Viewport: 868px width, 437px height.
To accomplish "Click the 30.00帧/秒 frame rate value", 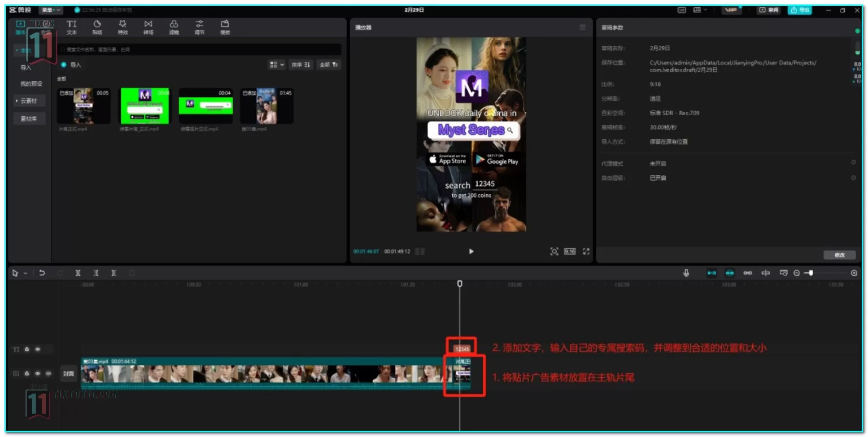I will click(x=663, y=127).
